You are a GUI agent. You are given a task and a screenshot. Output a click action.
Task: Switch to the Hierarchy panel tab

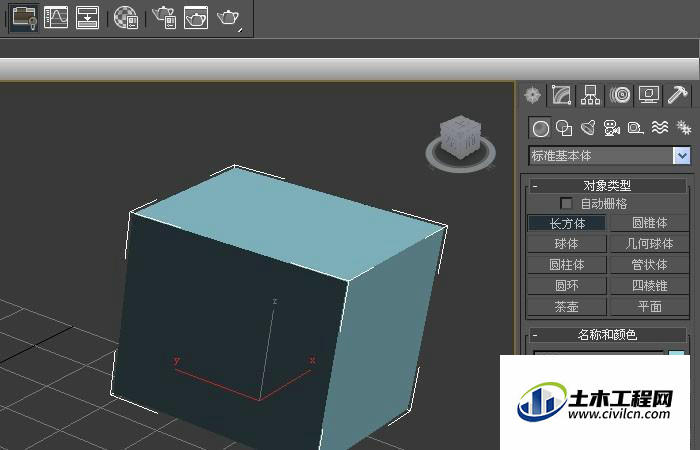click(590, 95)
